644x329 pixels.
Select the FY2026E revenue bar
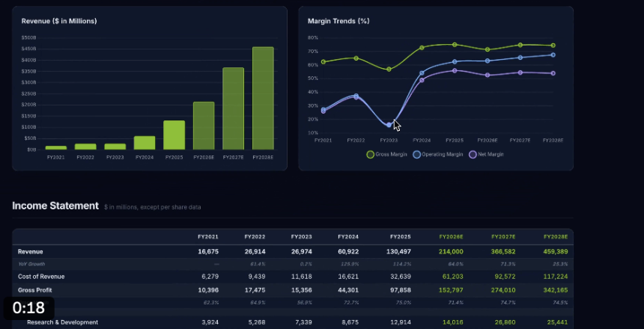(204, 126)
